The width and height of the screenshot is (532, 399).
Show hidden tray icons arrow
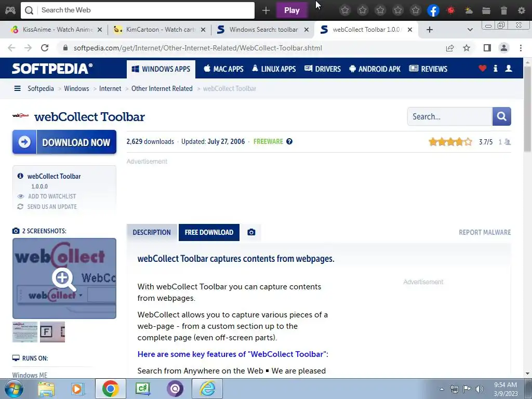click(x=442, y=389)
